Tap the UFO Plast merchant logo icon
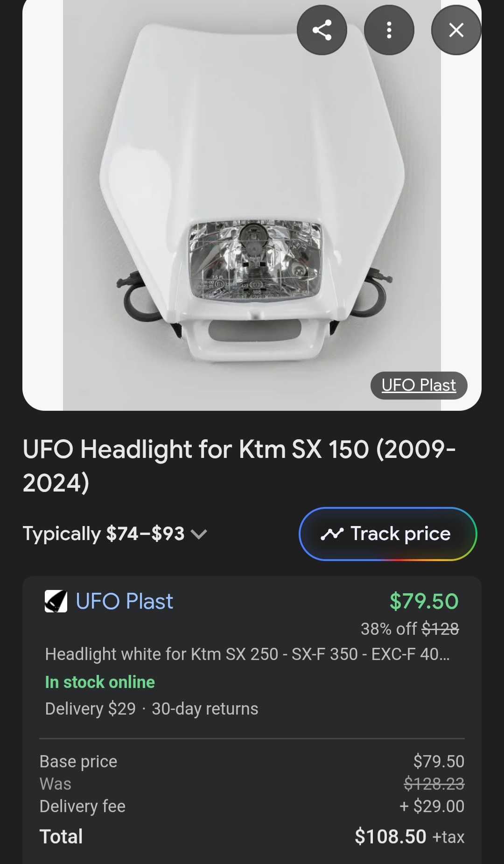Viewport: 504px width, 864px height. [56, 601]
